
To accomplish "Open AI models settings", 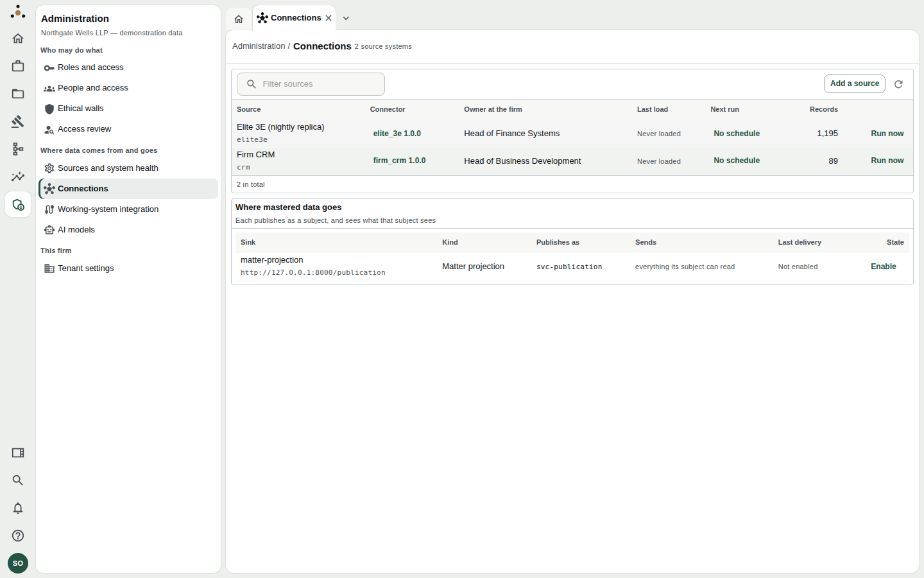I will (x=128, y=230).
